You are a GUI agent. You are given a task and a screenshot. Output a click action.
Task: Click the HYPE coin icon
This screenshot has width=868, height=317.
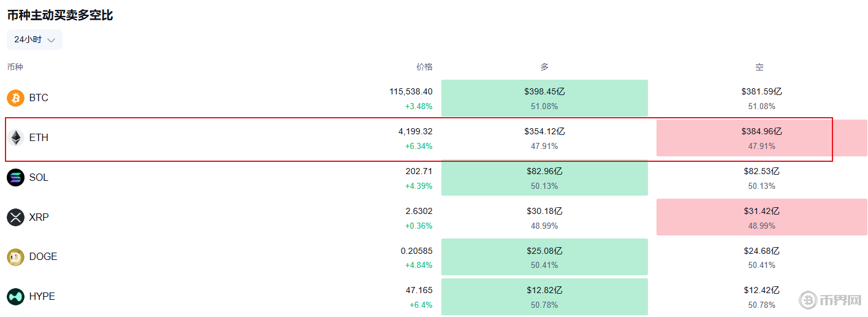click(15, 297)
